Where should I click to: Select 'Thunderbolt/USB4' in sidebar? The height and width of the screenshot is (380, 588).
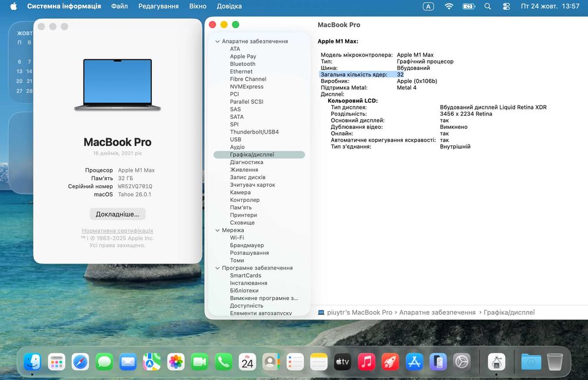pos(254,132)
